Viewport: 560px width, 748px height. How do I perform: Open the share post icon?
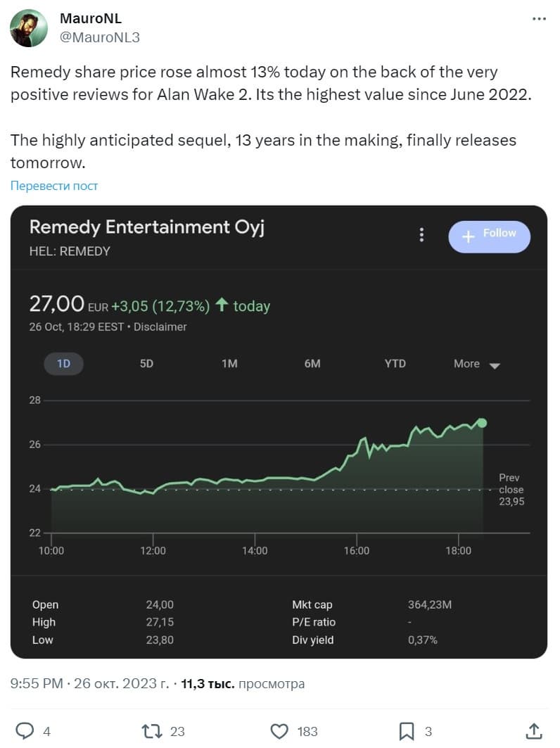(533, 731)
